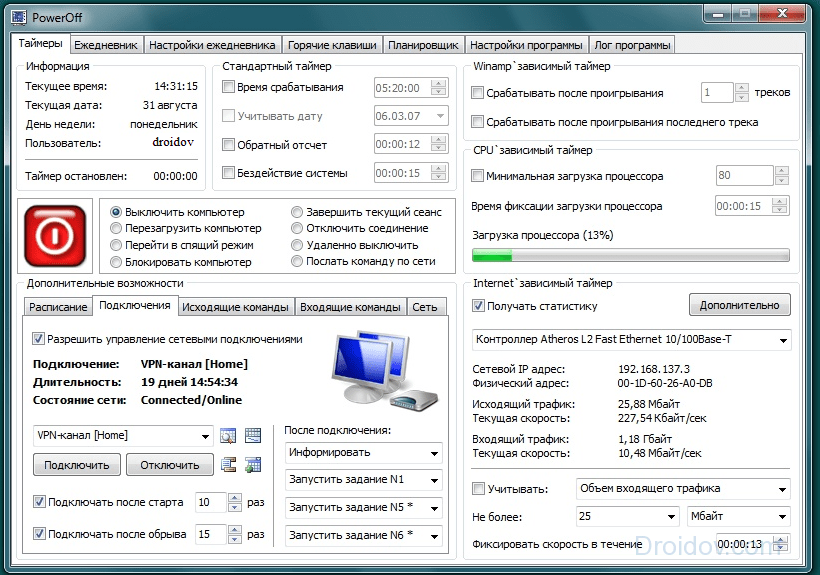Open the Объем входящего трафика dropdown

point(780,489)
